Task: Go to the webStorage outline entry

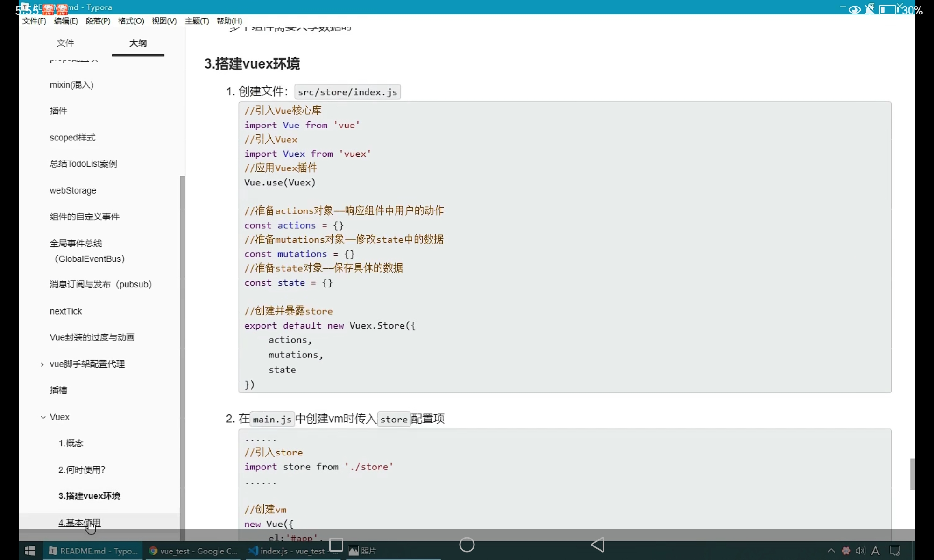Action: [73, 190]
